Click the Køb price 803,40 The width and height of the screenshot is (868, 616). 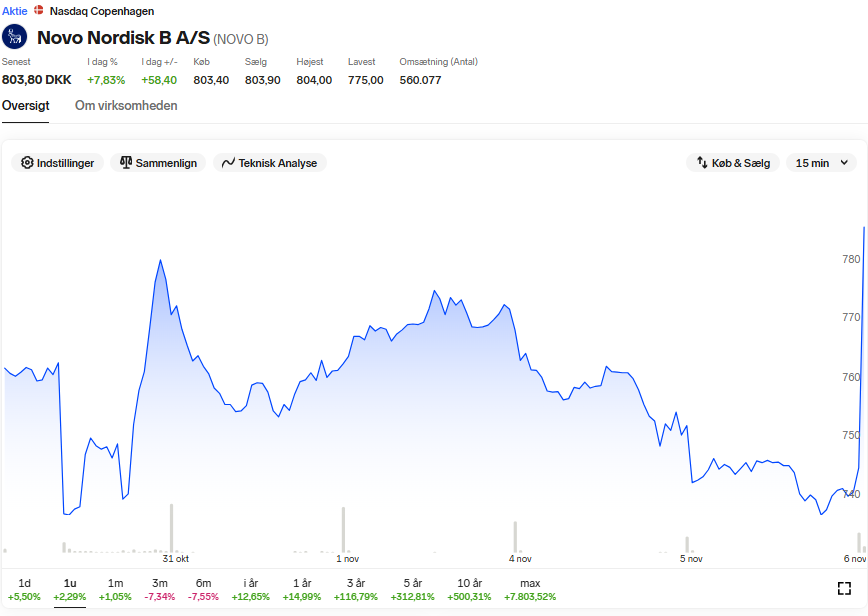coord(211,80)
